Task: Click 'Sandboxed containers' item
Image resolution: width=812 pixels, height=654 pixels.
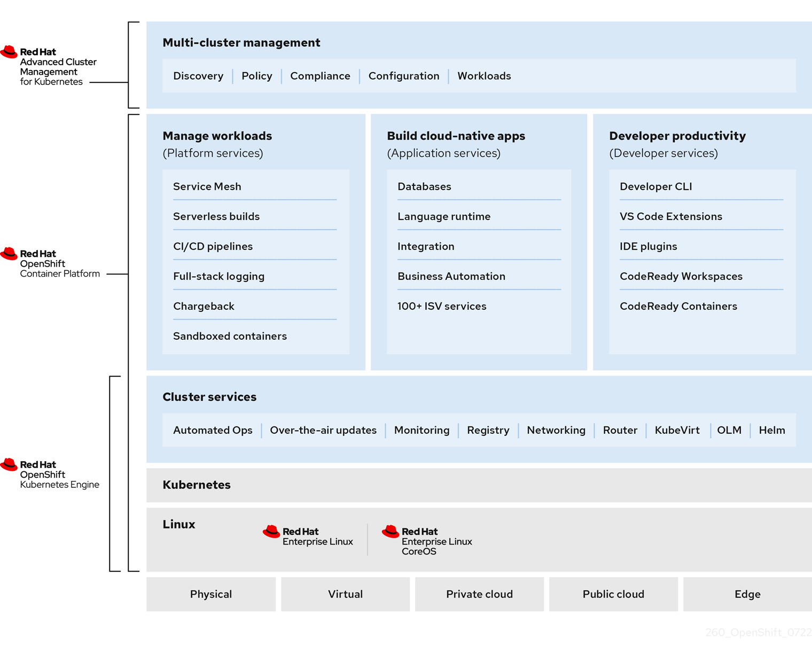Action: (x=230, y=336)
